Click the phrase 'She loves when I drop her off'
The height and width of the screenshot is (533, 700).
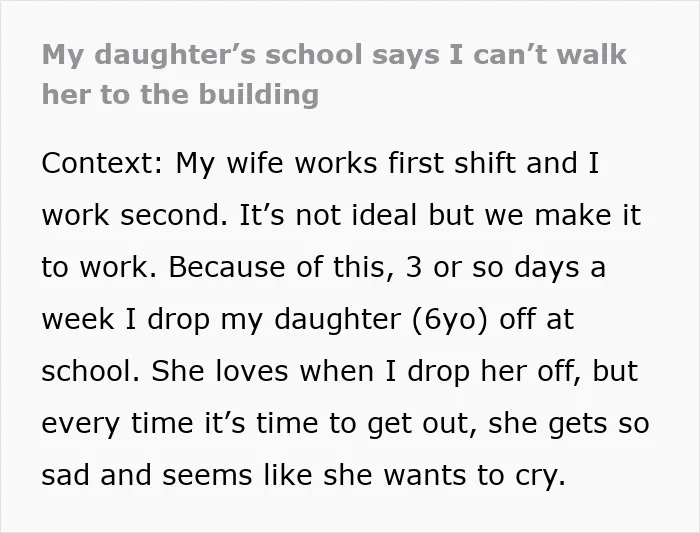pos(366,371)
